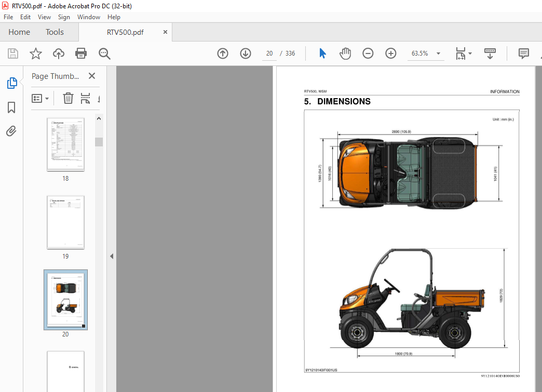Click the thumbnail panel scrollbar handle
The height and width of the screenshot is (392, 542).
[99, 142]
